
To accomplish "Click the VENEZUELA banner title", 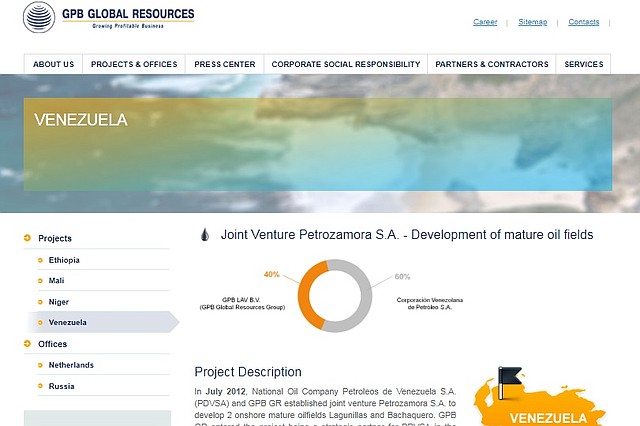I will [81, 120].
